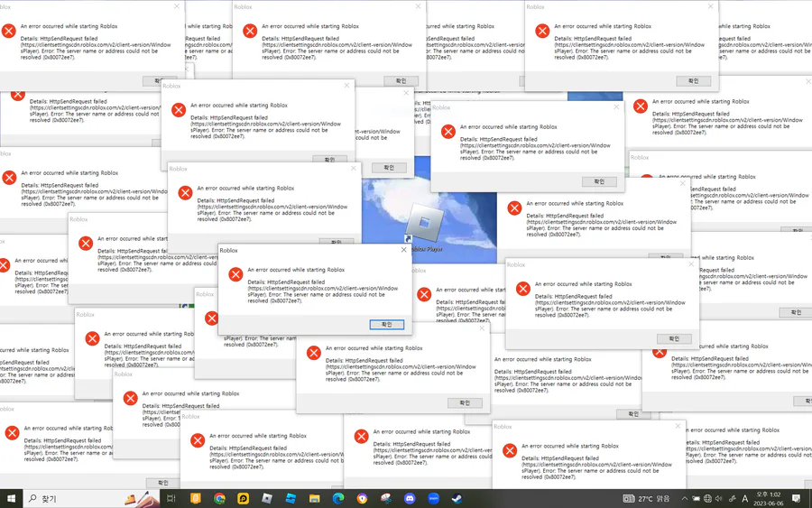Launch Google Chrome from the taskbar
This screenshot has height=508, width=812.
click(x=219, y=499)
